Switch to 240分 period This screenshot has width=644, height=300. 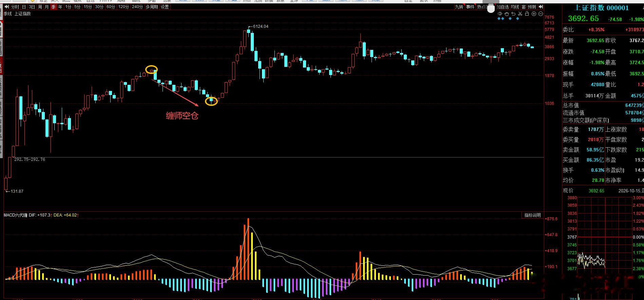point(137,7)
